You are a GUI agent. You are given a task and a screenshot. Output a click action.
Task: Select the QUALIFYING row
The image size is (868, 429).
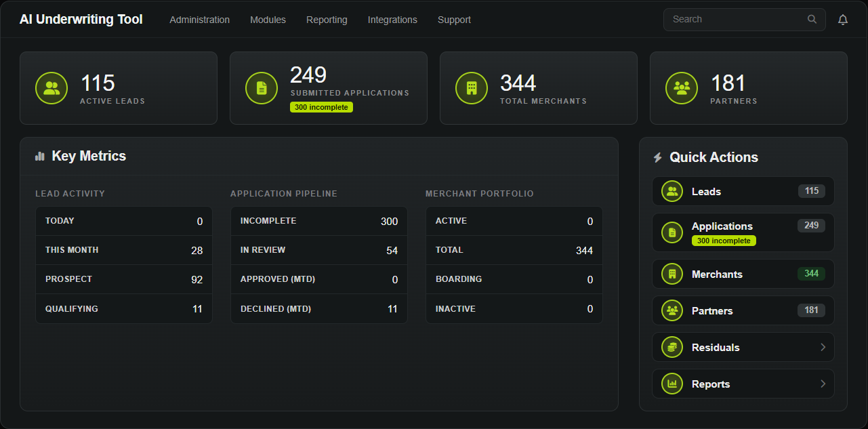click(124, 309)
